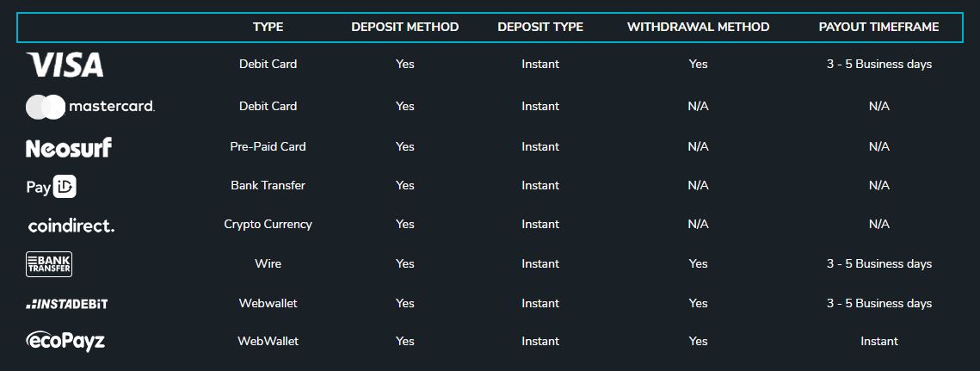Click withdrawal N/A in coindirect row
980x371 pixels.
pyautogui.click(x=698, y=224)
